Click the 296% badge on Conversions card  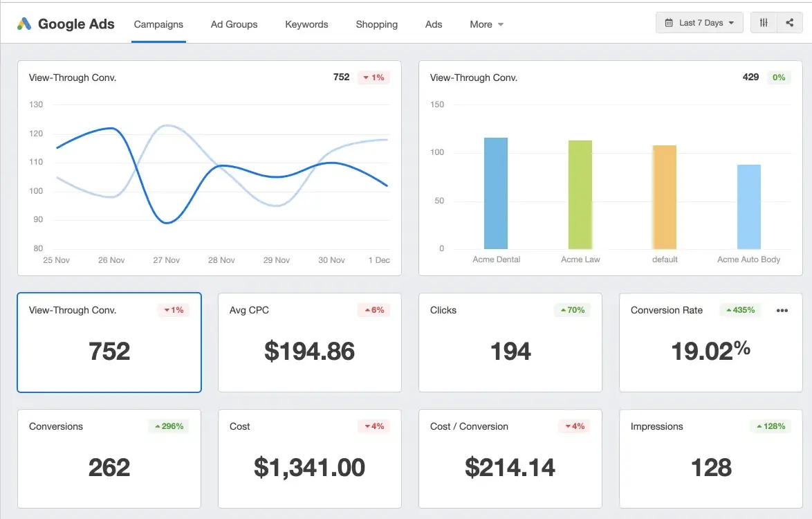[x=169, y=426]
